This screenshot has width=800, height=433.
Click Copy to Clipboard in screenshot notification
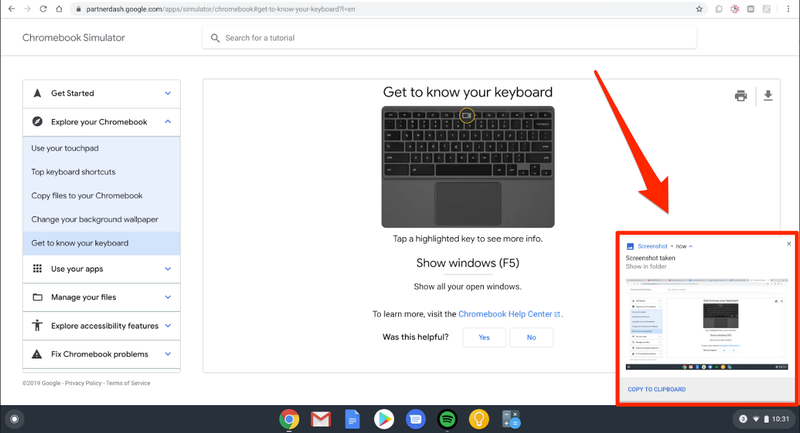tap(656, 389)
